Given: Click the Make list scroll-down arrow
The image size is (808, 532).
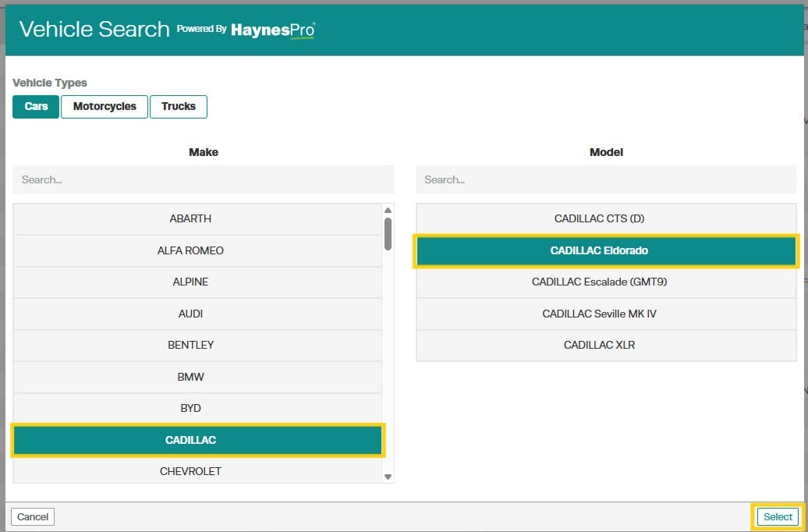Looking at the screenshot, I should pyautogui.click(x=388, y=477).
